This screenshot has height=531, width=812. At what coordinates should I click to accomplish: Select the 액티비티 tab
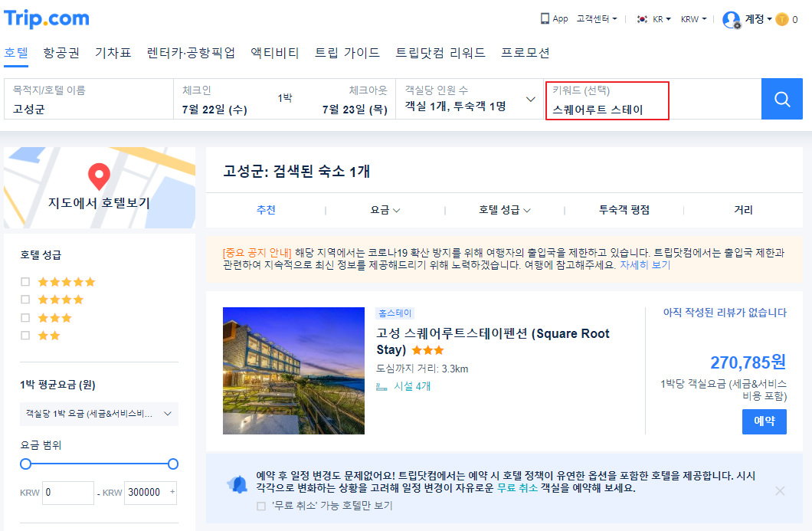click(275, 53)
